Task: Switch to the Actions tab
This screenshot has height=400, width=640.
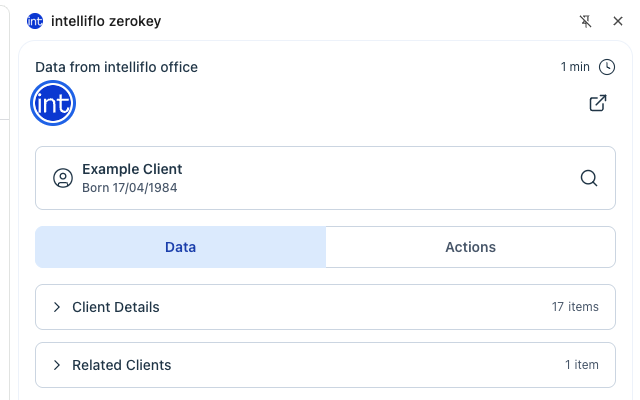Action: [x=470, y=247]
